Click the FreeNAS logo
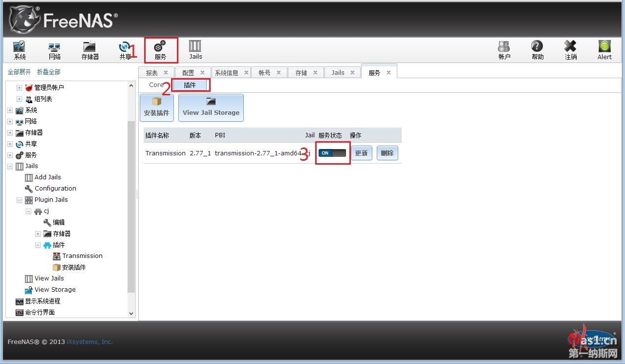 (x=64, y=20)
